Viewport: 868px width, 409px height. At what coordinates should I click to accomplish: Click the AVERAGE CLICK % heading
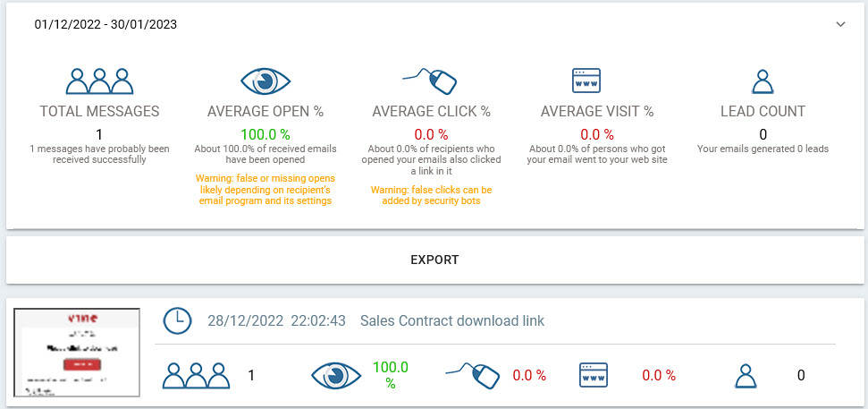coord(431,112)
